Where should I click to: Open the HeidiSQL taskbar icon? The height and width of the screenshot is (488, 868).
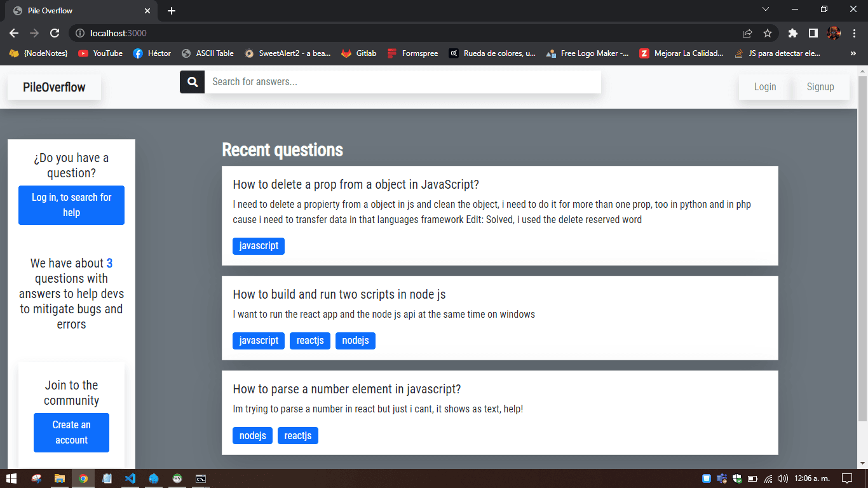tap(177, 478)
